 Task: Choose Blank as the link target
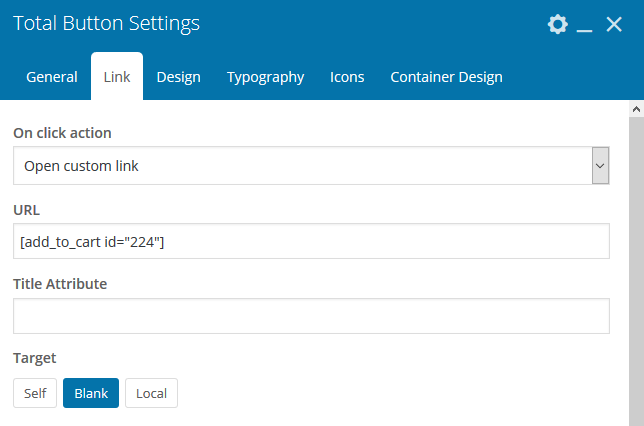click(91, 393)
